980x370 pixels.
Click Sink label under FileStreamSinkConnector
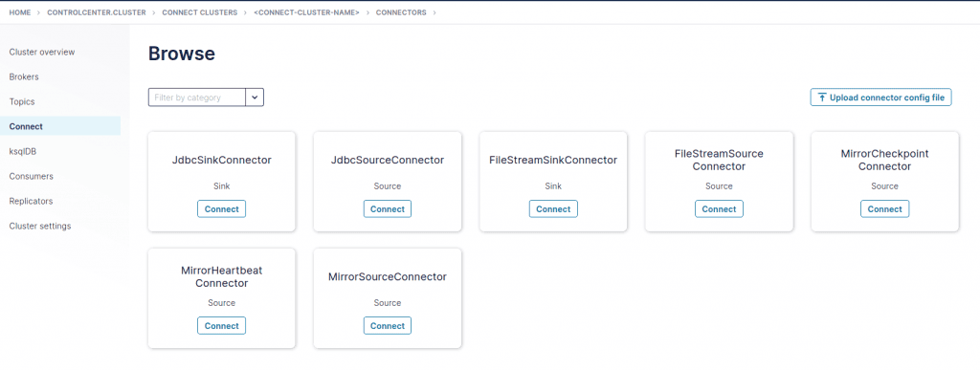[x=553, y=185]
